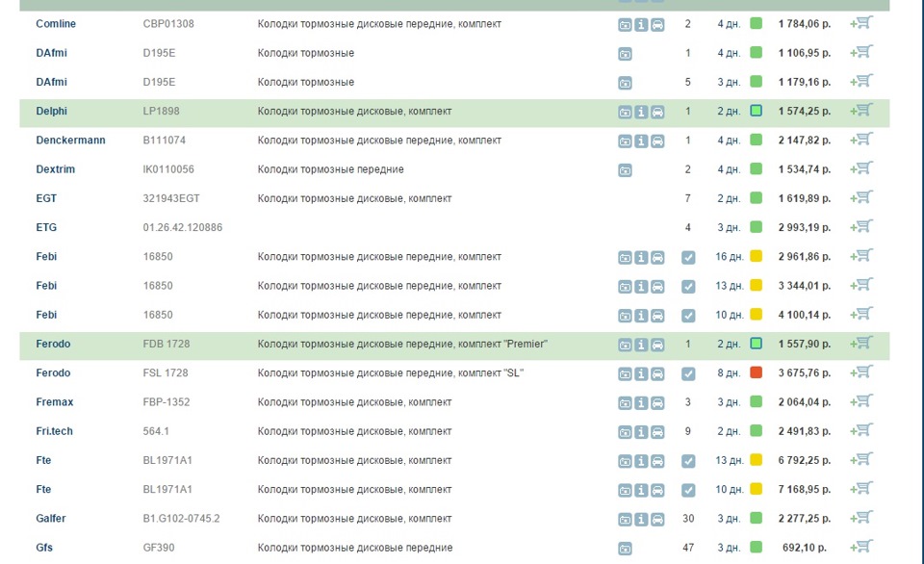View photo icon for Dextrim IK0110056
This screenshot has width=924, height=564.
click(625, 170)
